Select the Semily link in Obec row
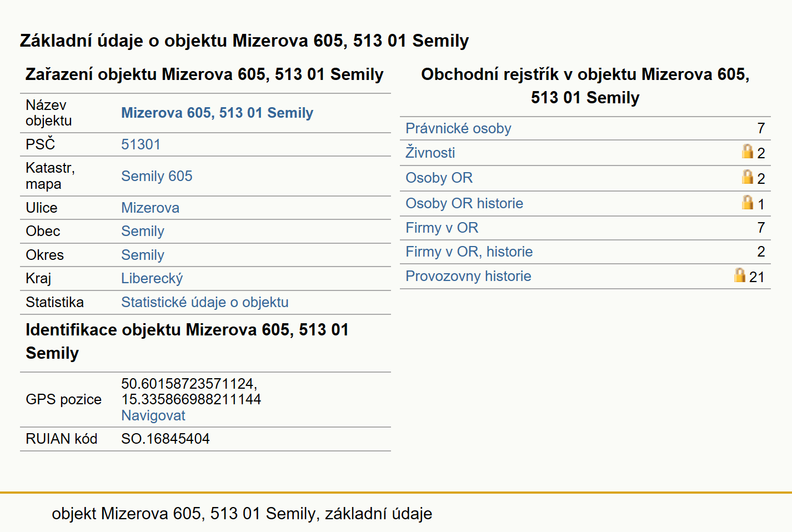Viewport: 792px width, 532px height. pyautogui.click(x=143, y=231)
